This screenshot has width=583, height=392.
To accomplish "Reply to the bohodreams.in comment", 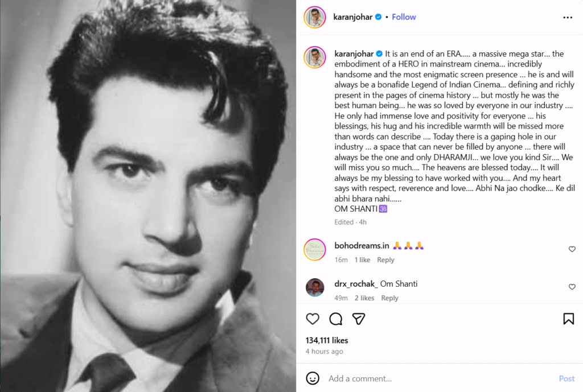I will [385, 260].
